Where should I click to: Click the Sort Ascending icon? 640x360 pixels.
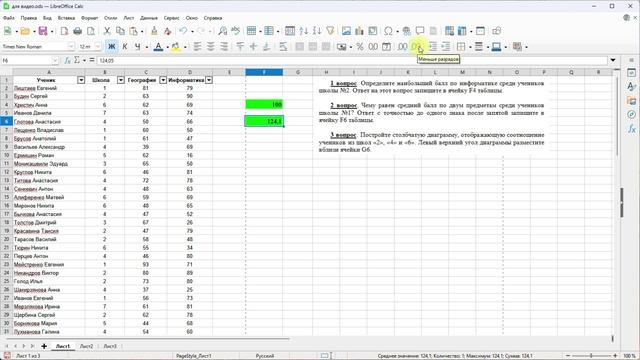[303, 31]
